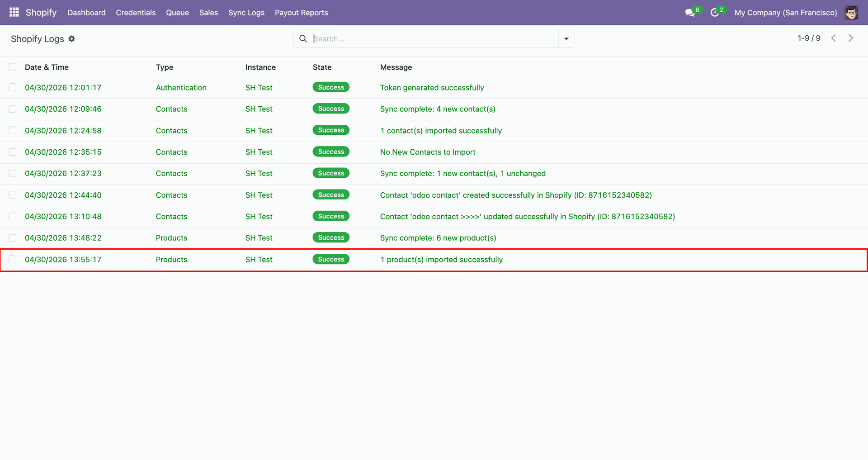Check the 13:48:22 Products row checkbox
The width and height of the screenshot is (868, 460).
point(13,238)
